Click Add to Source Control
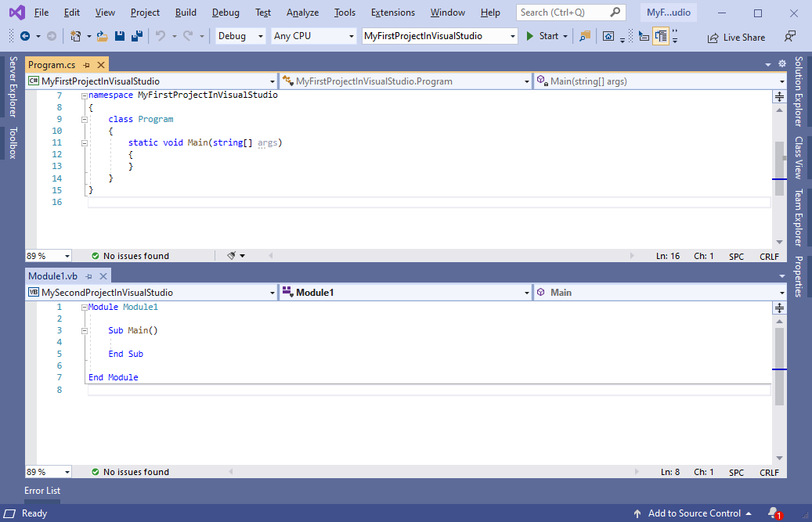 [x=694, y=513]
